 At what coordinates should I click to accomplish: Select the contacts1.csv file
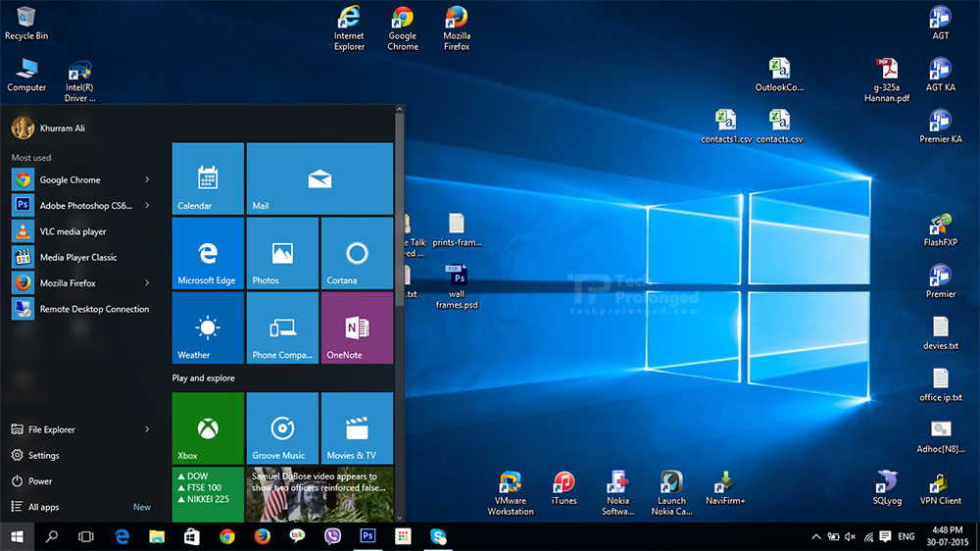pyautogui.click(x=725, y=126)
